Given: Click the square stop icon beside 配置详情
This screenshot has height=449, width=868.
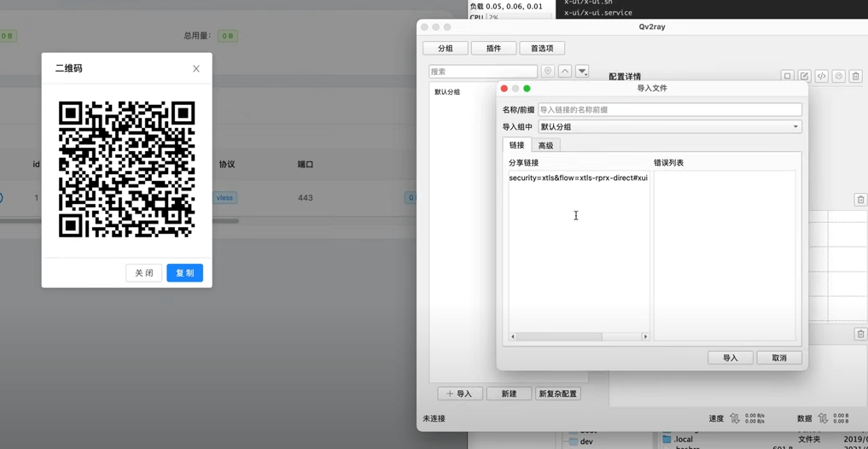Looking at the screenshot, I should [788, 76].
